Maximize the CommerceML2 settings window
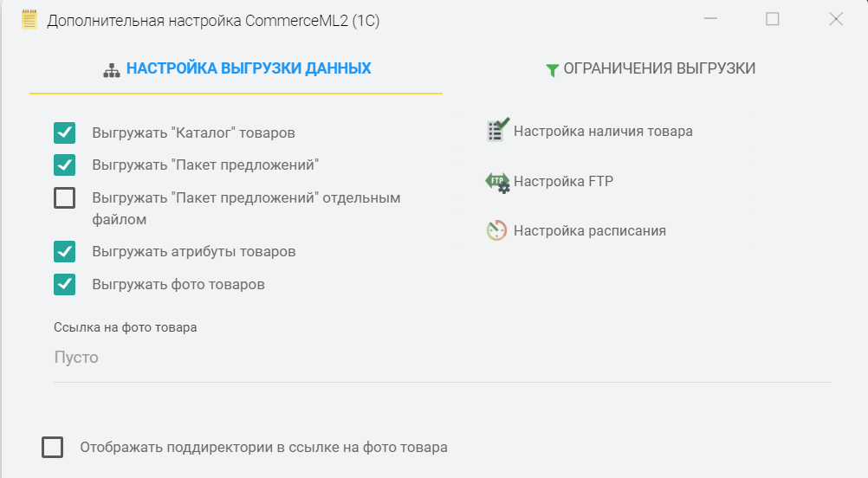868x478 pixels. (773, 20)
